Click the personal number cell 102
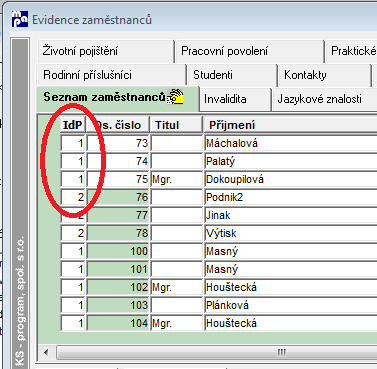377x369 pixels. coord(118,287)
